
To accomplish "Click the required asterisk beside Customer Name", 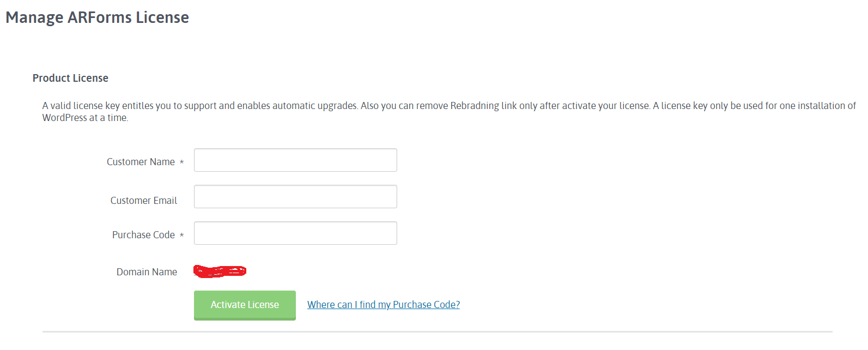I will pos(182,162).
